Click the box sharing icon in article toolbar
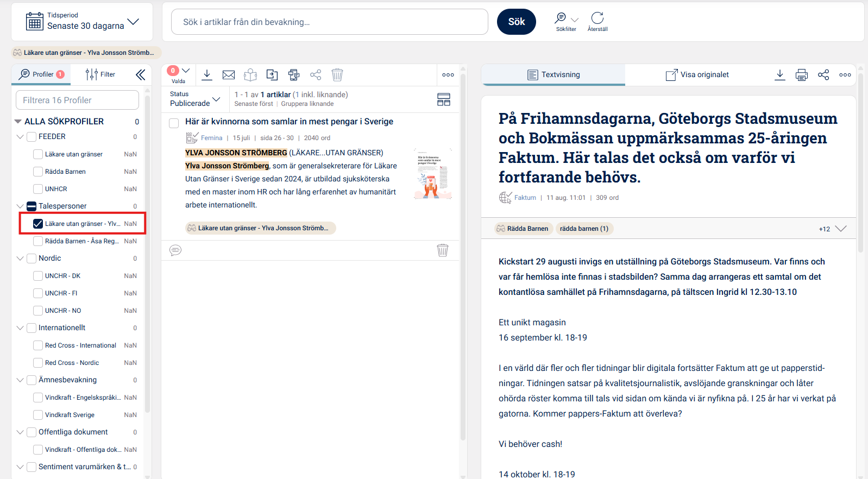Viewport: 868px width, 479px height. click(250, 75)
